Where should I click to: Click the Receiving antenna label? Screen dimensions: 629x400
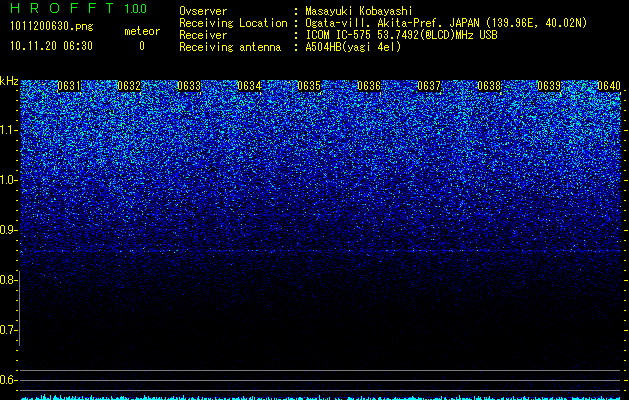tap(230, 47)
